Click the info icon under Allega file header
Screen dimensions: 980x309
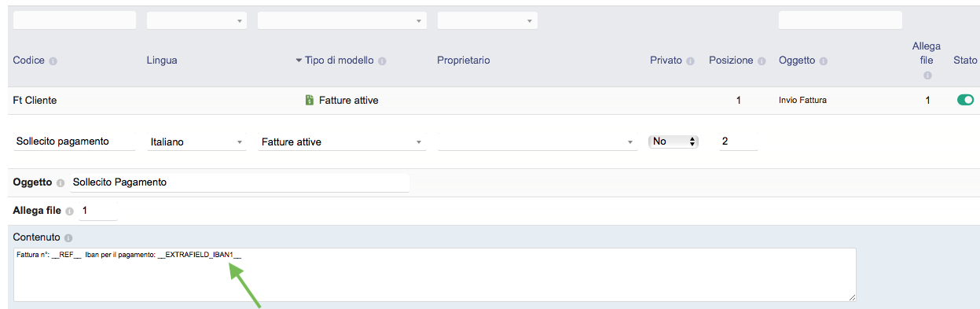click(x=927, y=75)
